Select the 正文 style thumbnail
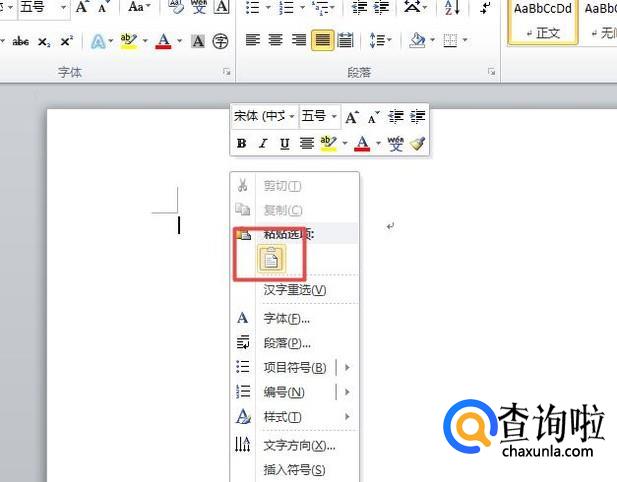This screenshot has height=482, width=617. [543, 22]
